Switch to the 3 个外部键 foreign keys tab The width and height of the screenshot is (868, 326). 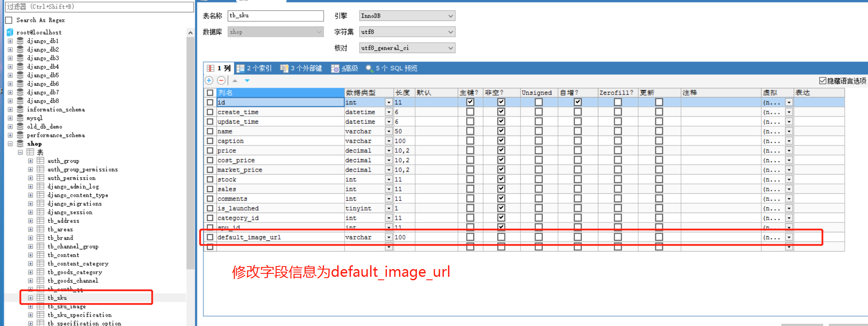(x=301, y=68)
